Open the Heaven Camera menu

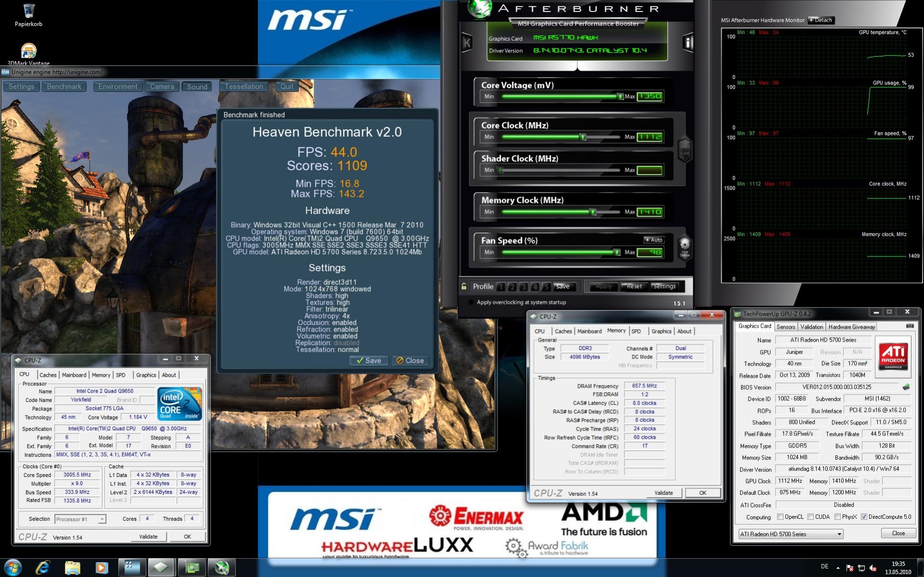coord(162,87)
